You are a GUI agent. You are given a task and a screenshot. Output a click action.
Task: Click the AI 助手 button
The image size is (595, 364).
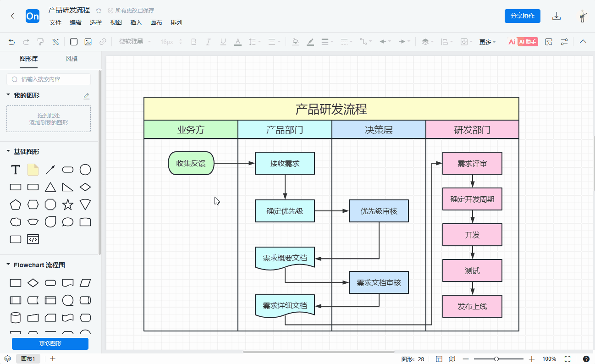[523, 42]
